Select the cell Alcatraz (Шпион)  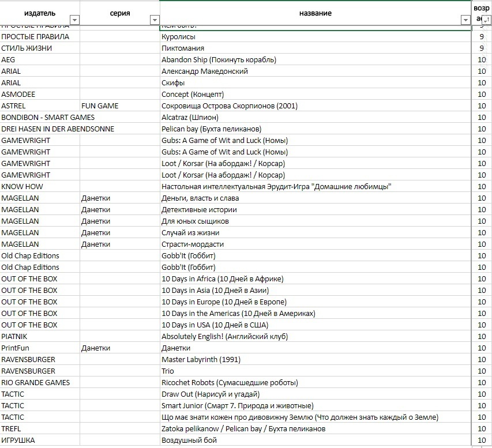316,118
